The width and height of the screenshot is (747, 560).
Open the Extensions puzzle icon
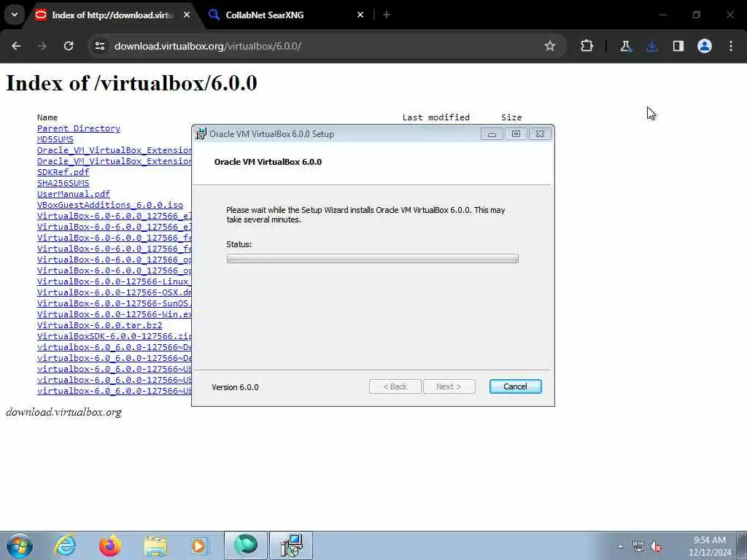587,46
